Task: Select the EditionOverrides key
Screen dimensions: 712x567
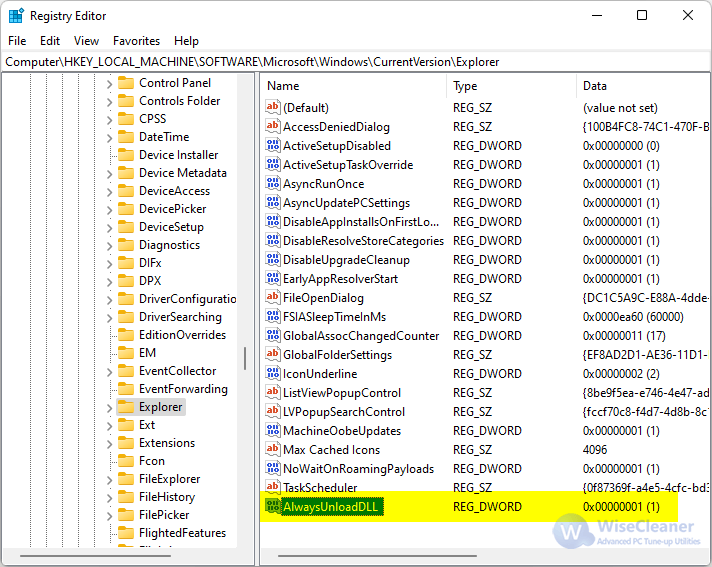Action: (182, 335)
